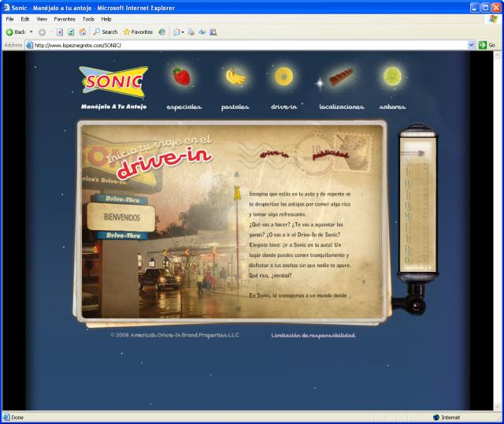Refresh the page using the toolbar icon
Viewport: 504px width, 424px height.
[71, 32]
